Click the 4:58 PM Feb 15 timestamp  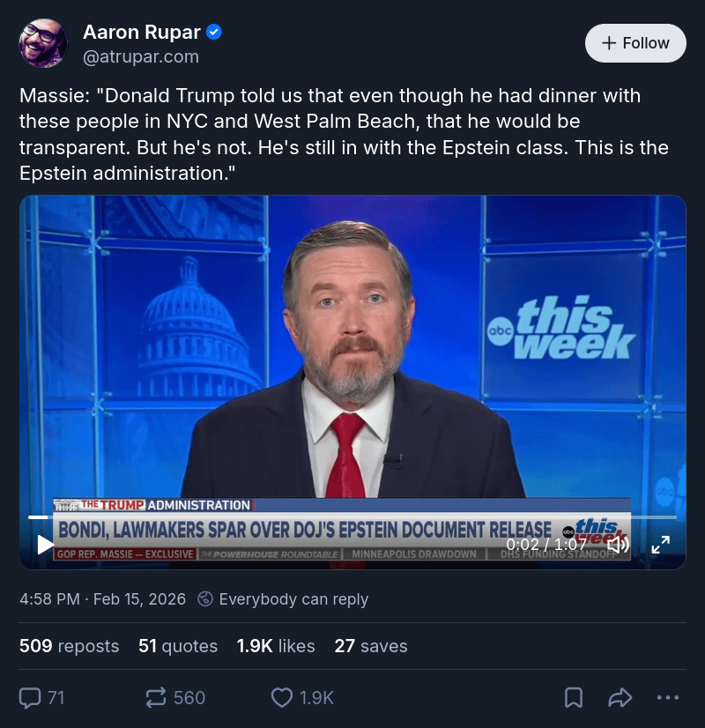pos(102,599)
